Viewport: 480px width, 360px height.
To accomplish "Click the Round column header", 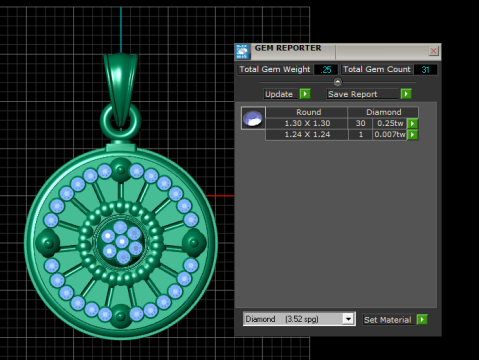I will (307, 112).
